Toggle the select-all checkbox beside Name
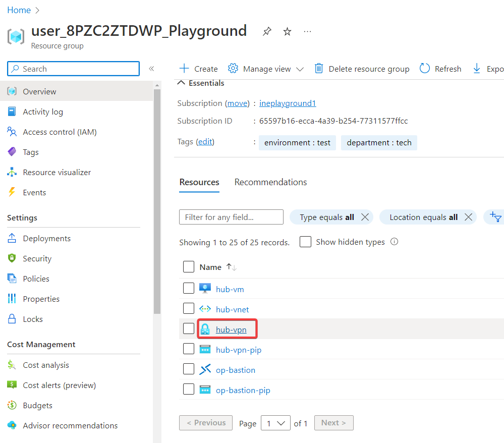504x443 pixels. [188, 267]
